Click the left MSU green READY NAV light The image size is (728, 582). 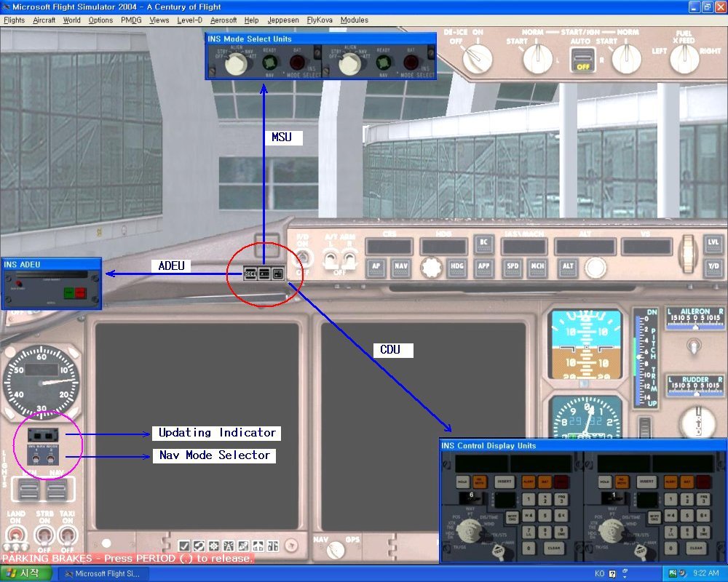click(270, 62)
